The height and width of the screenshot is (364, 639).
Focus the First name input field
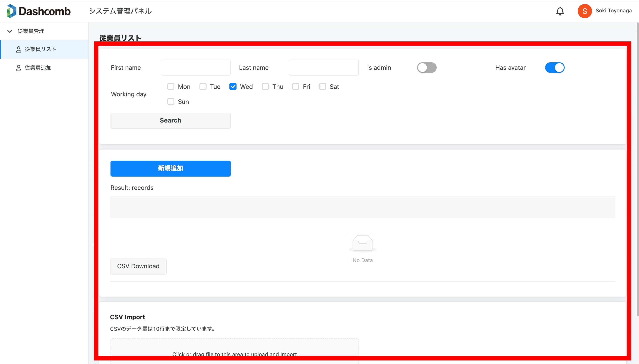[x=195, y=68]
